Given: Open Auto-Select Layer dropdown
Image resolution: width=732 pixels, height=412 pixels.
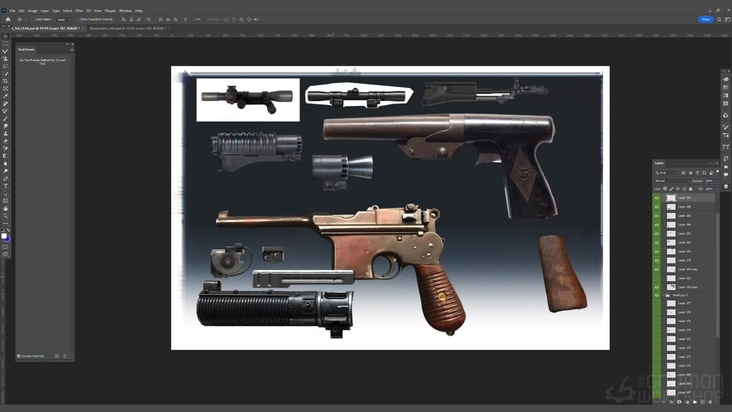Looking at the screenshot, I should 63,19.
